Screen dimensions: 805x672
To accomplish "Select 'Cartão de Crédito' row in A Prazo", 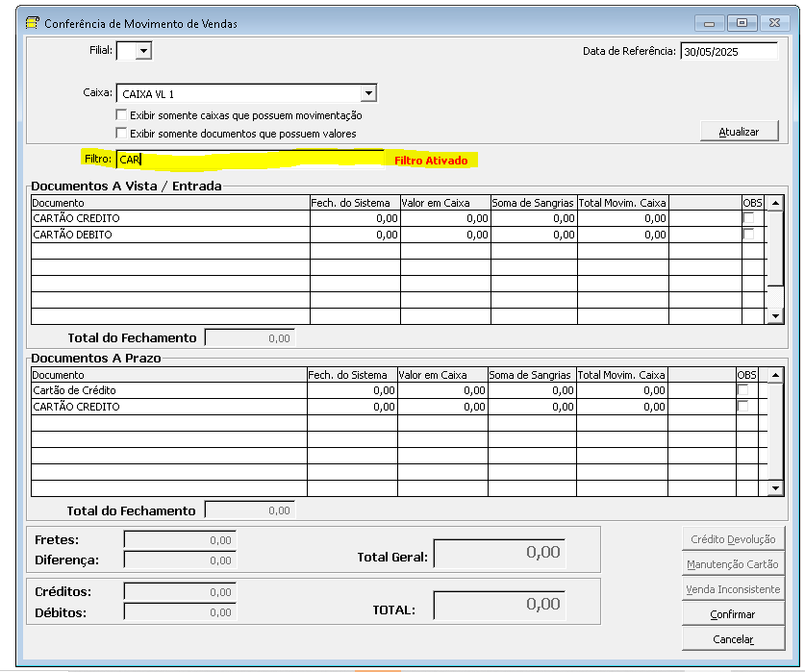I will (394, 390).
